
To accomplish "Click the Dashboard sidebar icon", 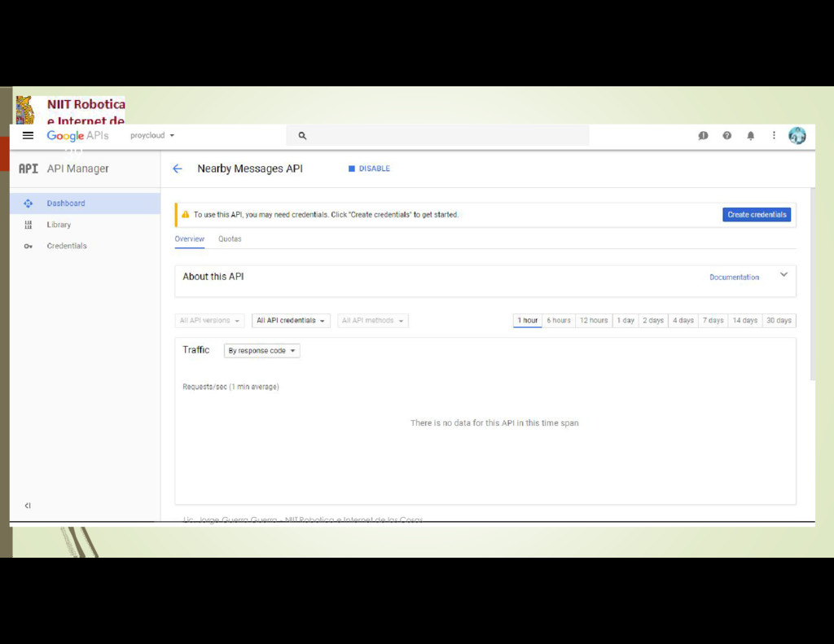I will coord(29,204).
